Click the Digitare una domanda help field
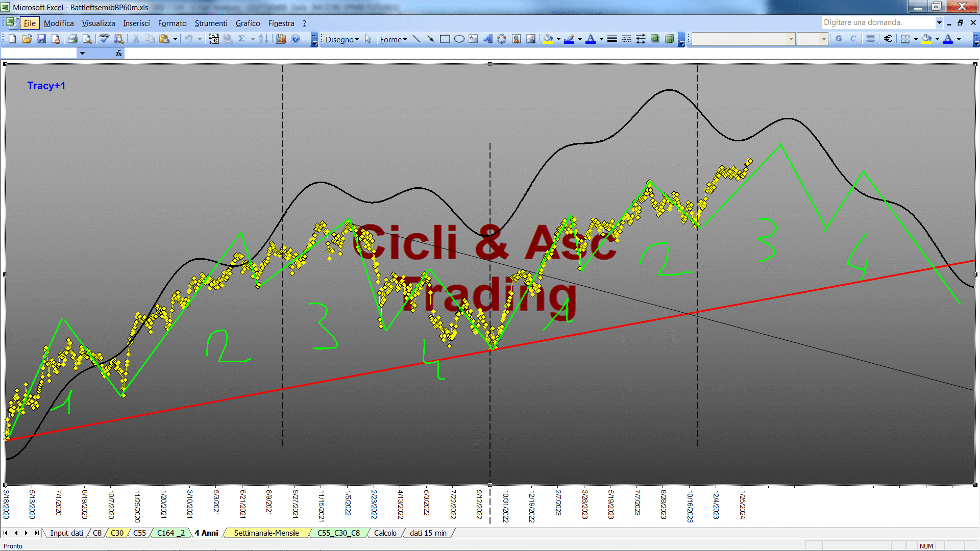This screenshot has width=980, height=551. point(878,22)
